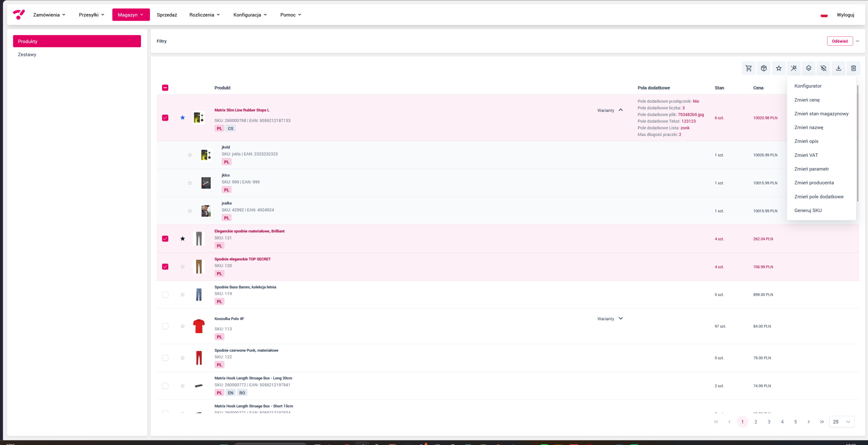Uncheck Eleganckie spodnie materiałowe, Brilliant
The height and width of the screenshot is (445, 868).
point(165,239)
